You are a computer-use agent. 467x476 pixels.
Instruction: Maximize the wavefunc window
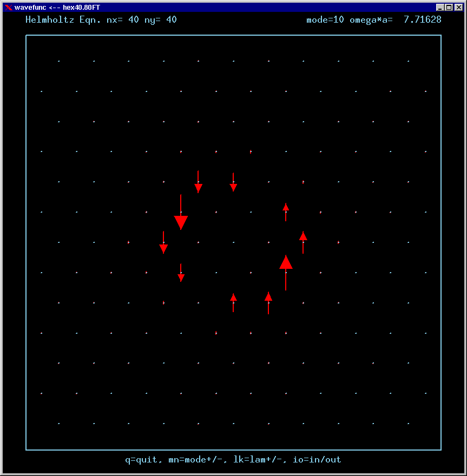(x=449, y=7)
